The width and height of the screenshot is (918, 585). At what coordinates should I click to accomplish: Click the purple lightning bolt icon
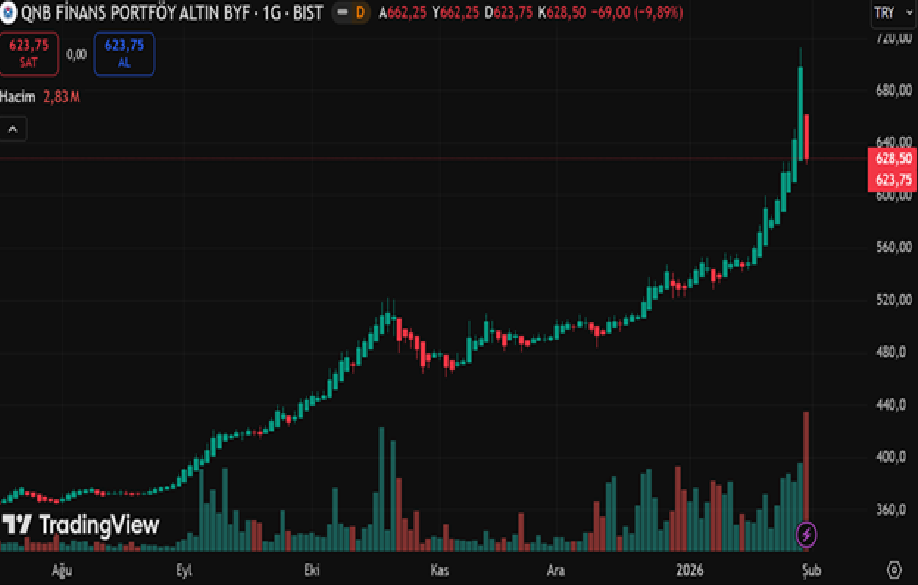(x=806, y=535)
